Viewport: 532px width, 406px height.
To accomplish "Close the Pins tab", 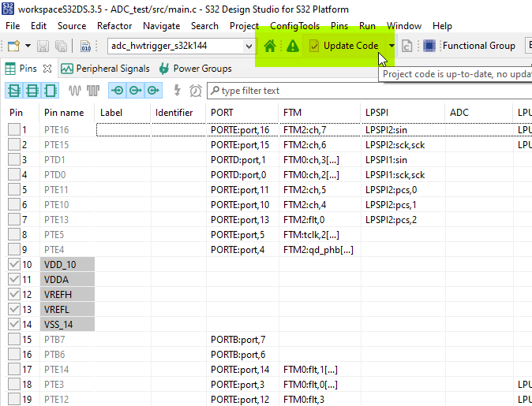I will click(x=47, y=69).
